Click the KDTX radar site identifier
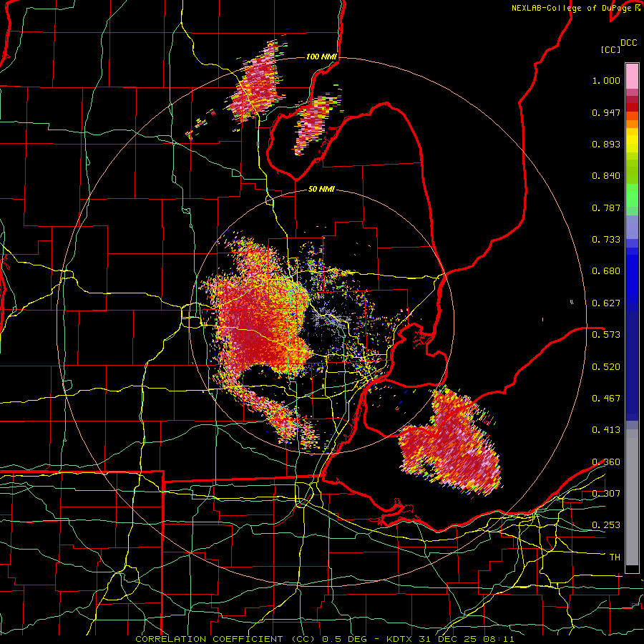The image size is (644, 644). 400,639
